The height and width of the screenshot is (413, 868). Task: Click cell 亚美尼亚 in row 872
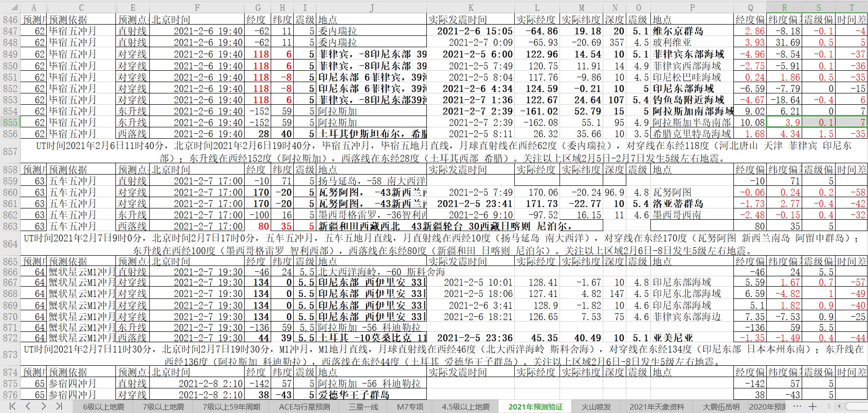(692, 338)
